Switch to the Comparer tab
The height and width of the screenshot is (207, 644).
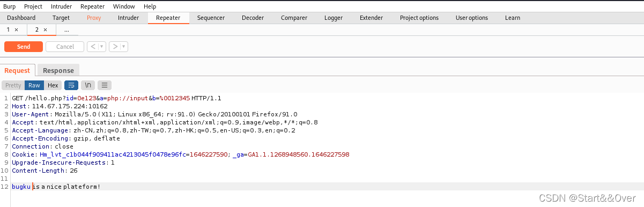tap(294, 18)
